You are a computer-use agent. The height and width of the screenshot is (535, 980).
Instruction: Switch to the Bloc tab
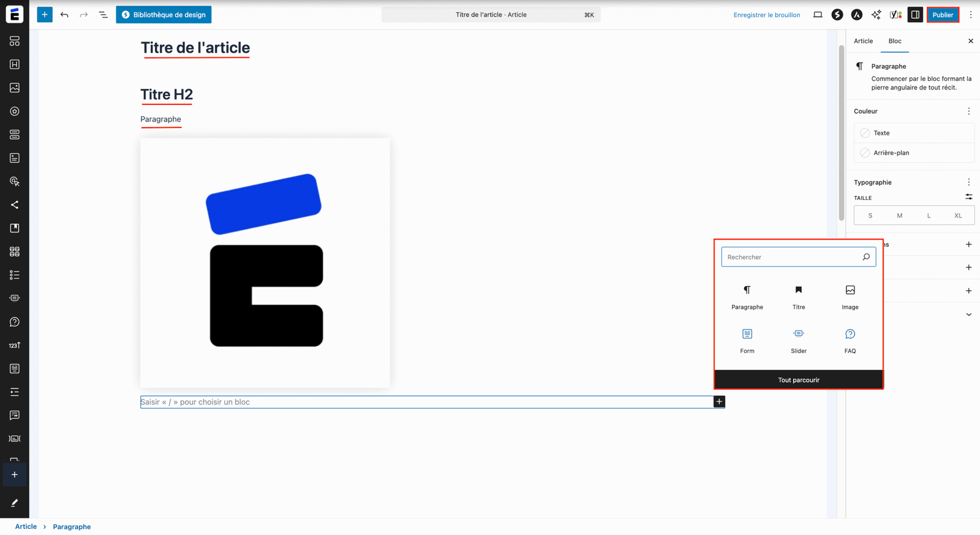(895, 41)
